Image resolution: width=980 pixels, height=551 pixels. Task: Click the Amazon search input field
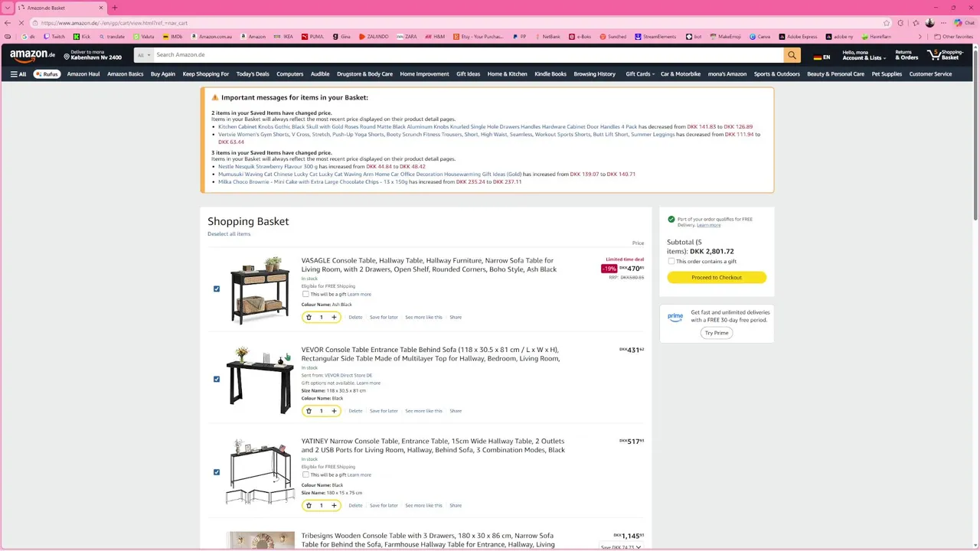467,55
